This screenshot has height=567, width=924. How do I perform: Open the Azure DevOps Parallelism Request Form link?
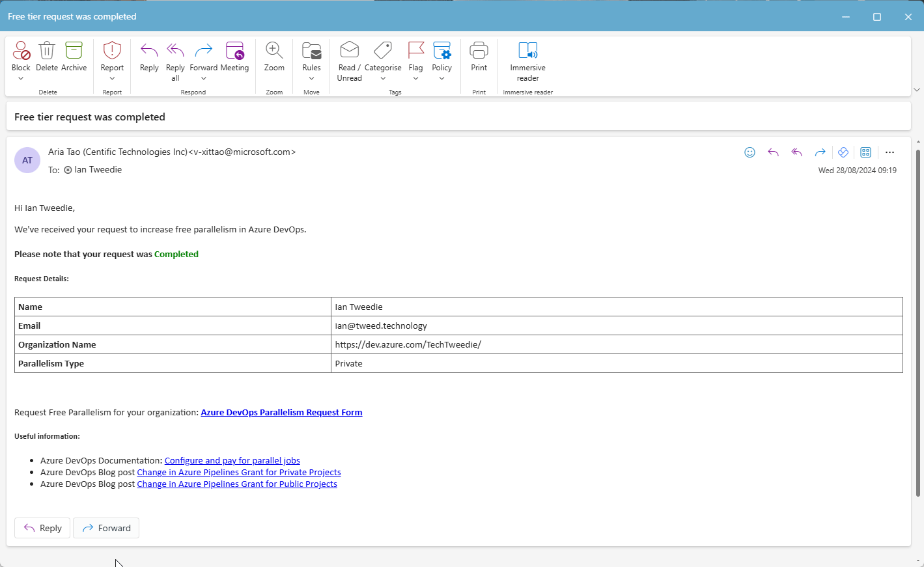tap(281, 412)
